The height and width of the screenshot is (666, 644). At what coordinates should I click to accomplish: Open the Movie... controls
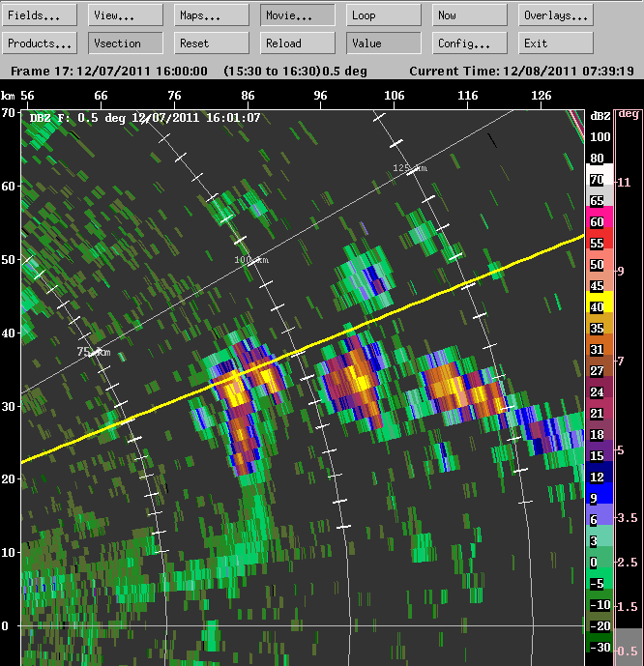(298, 15)
